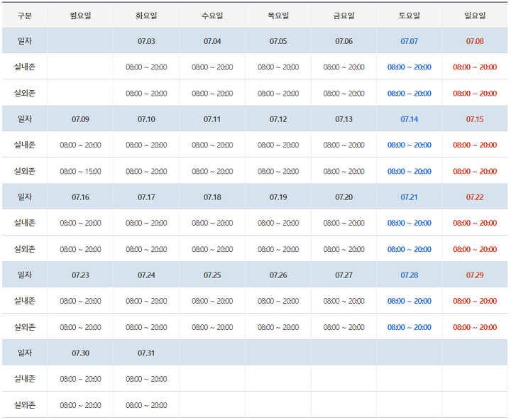511x420 pixels.
Task: Select blue Saturday date 07.21
Action: 410,197
